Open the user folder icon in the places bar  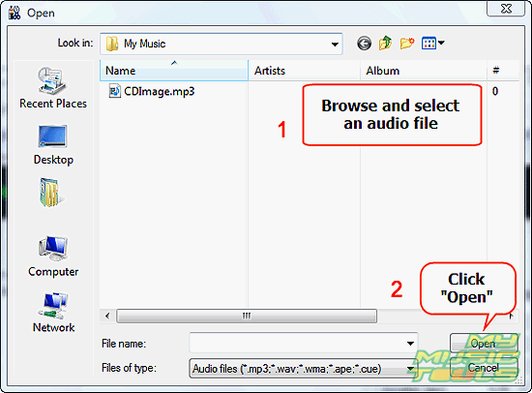[50, 193]
